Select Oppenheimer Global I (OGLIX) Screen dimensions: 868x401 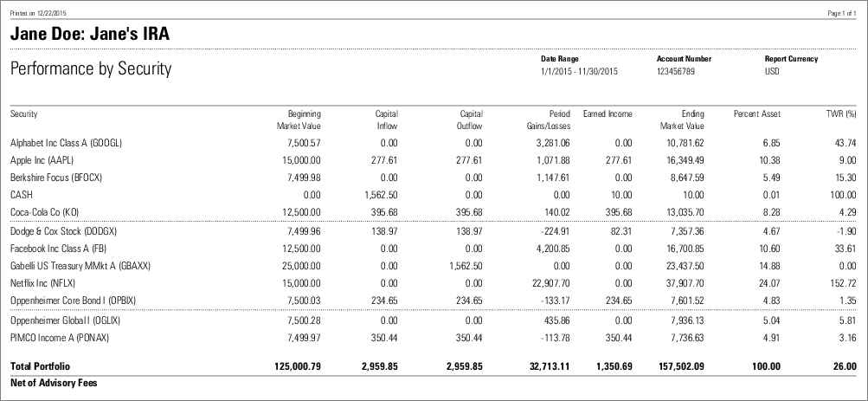tap(65, 320)
